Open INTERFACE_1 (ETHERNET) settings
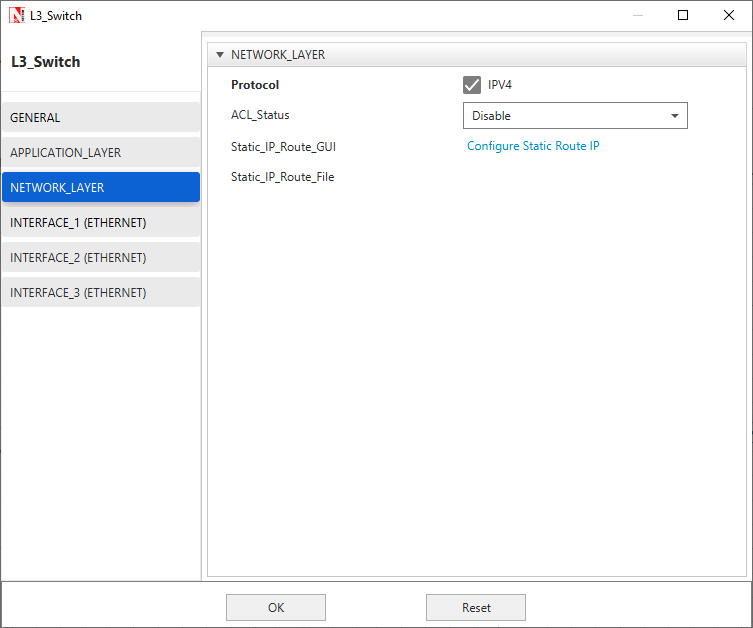This screenshot has width=753, height=628. click(101, 222)
